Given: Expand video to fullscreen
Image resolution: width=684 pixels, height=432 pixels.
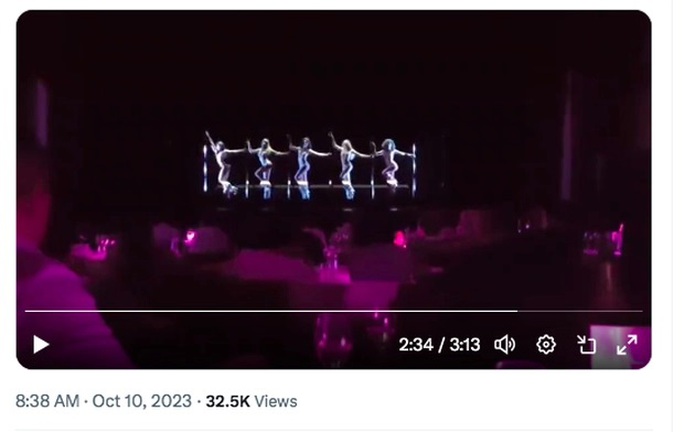Looking at the screenshot, I should click(x=627, y=345).
